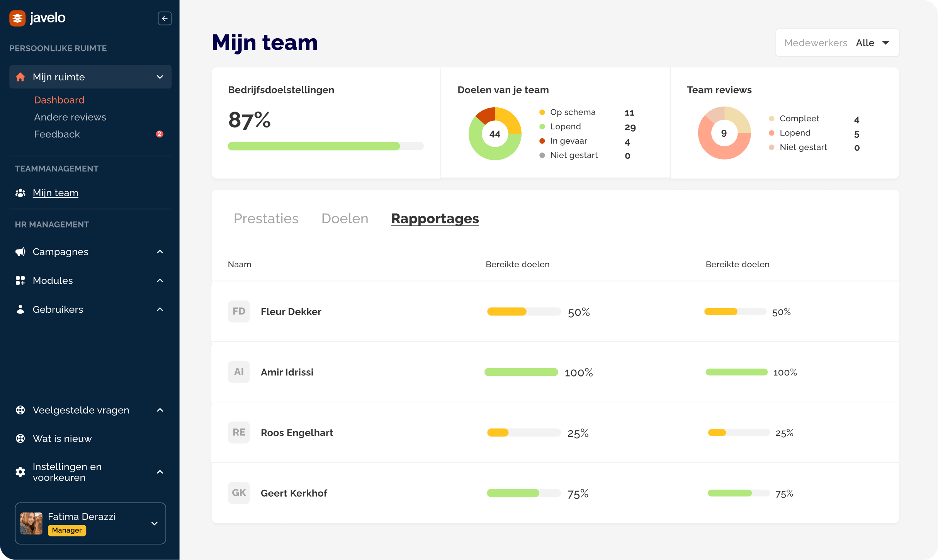
Task: Click the Manager role badge
Action: 67,530
